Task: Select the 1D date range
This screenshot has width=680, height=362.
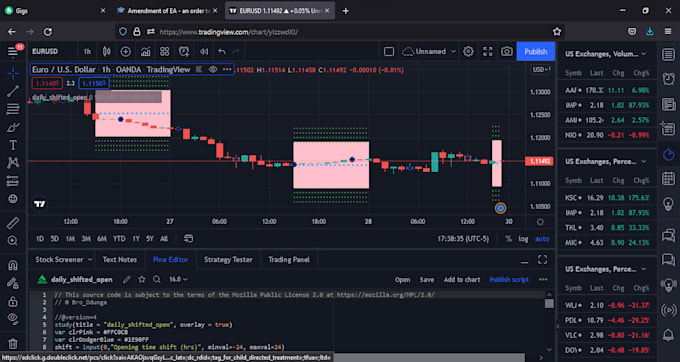Action: click(x=39, y=239)
